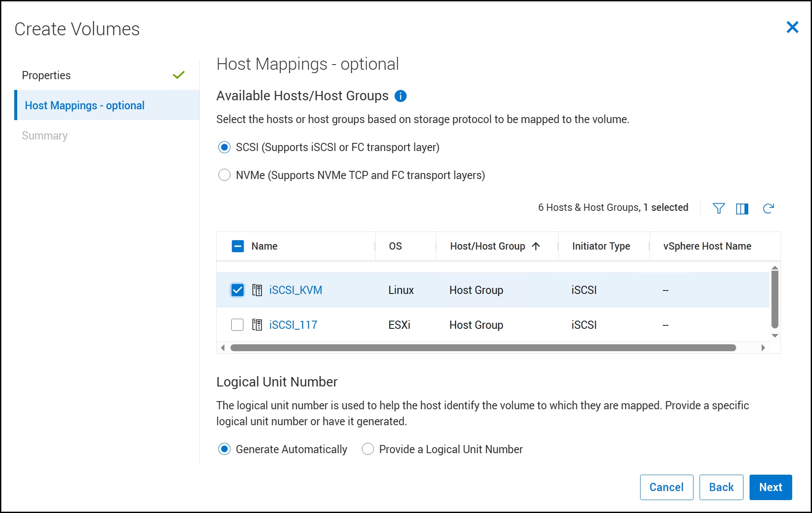Choose Generate Automatically for LUN
Viewport: 812px width, 513px height.
224,449
